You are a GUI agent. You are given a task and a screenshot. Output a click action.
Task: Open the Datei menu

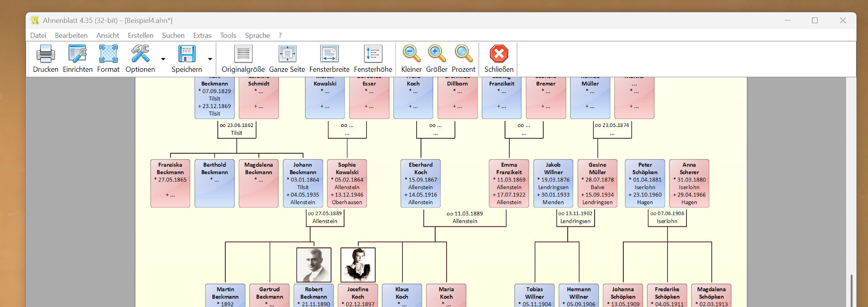coord(38,35)
